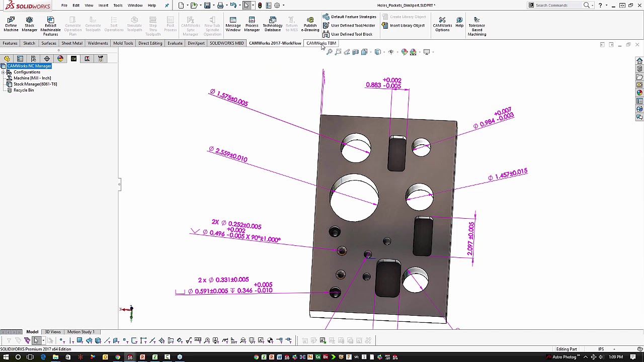Click Insert Library Object
Viewport: 644px width, 362px height.
[x=403, y=25]
